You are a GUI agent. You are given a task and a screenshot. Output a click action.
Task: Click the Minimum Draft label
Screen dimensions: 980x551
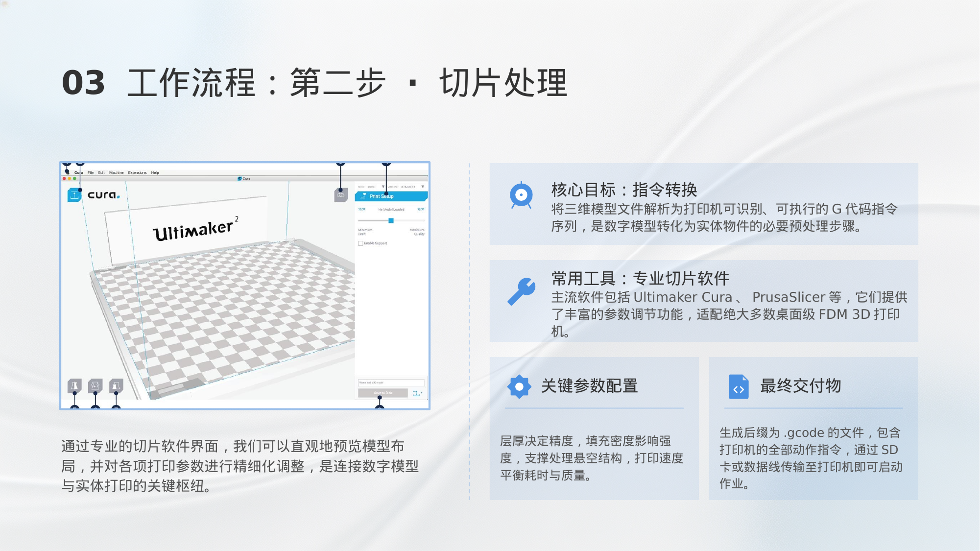click(365, 232)
